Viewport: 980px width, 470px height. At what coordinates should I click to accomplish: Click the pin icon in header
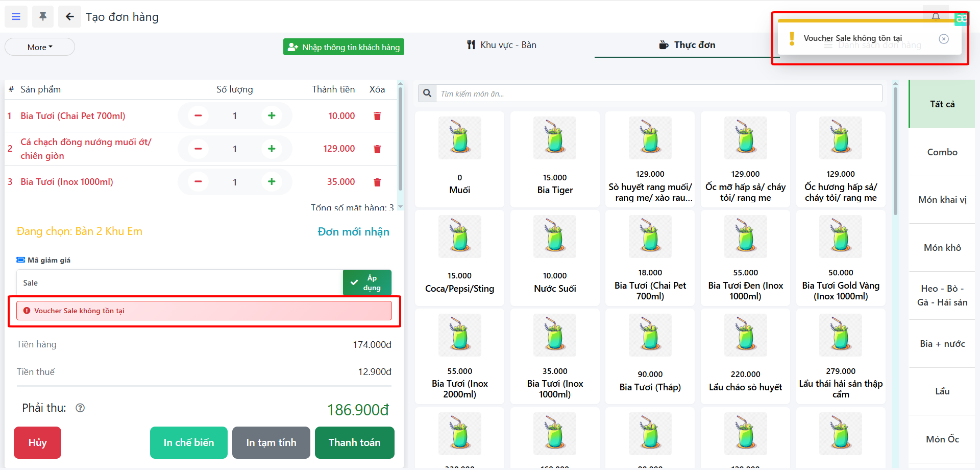(43, 17)
